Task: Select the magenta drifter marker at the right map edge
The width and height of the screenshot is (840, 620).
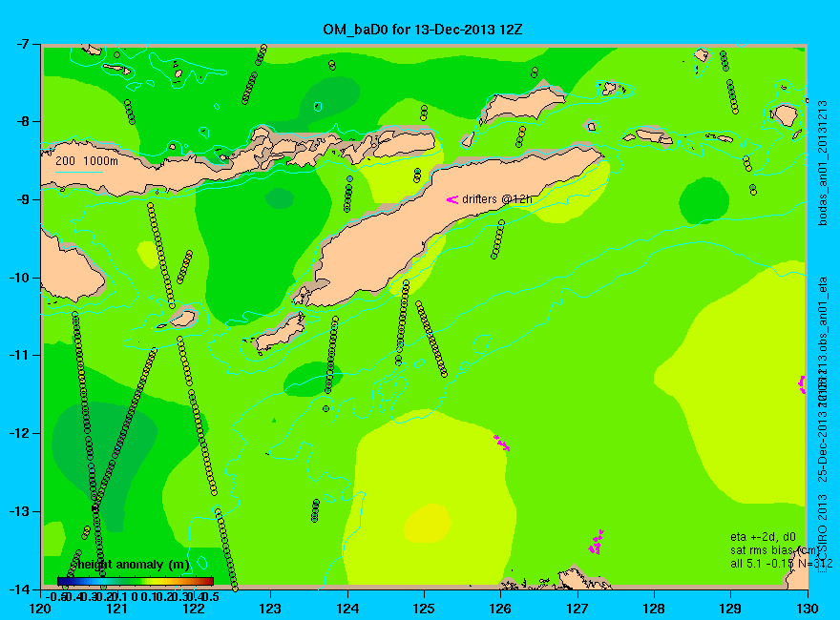Action: click(803, 384)
